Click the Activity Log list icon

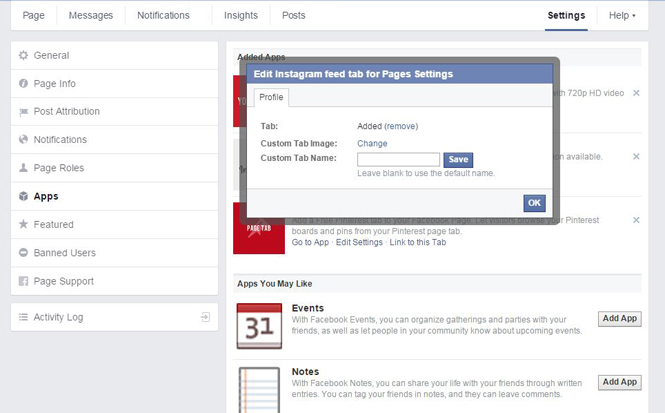pos(23,317)
